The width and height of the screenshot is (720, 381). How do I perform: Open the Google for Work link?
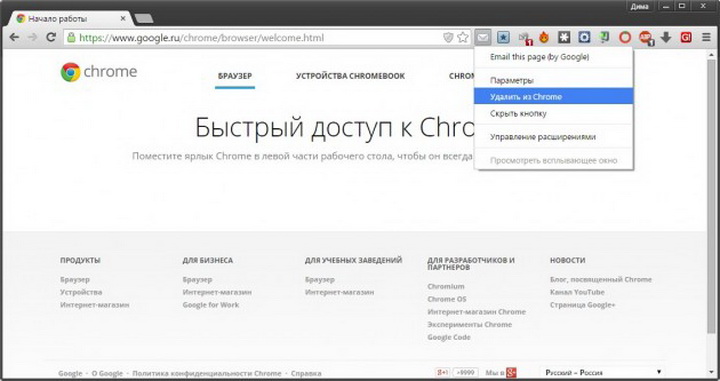coord(211,305)
